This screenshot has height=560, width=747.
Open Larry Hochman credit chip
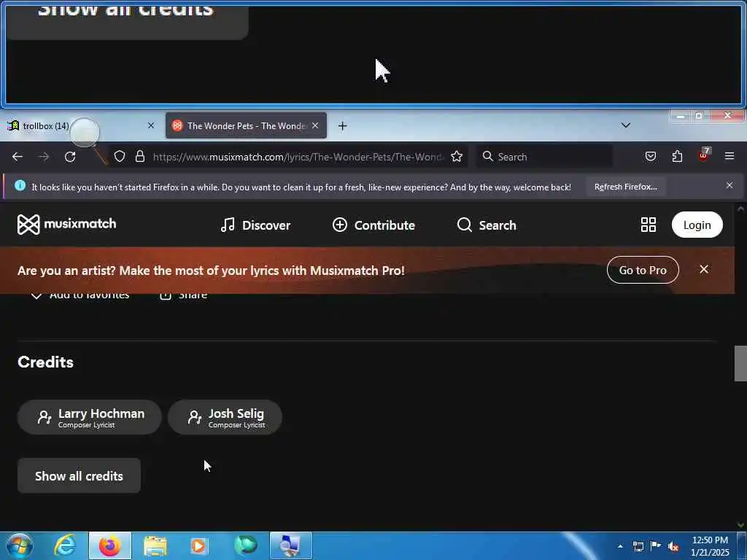coord(90,417)
